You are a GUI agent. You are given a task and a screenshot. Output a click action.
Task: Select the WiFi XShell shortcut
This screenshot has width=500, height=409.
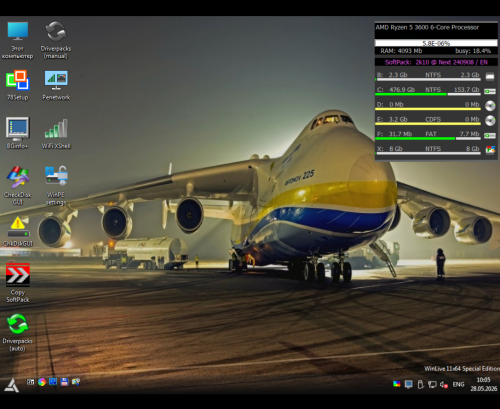click(x=56, y=133)
